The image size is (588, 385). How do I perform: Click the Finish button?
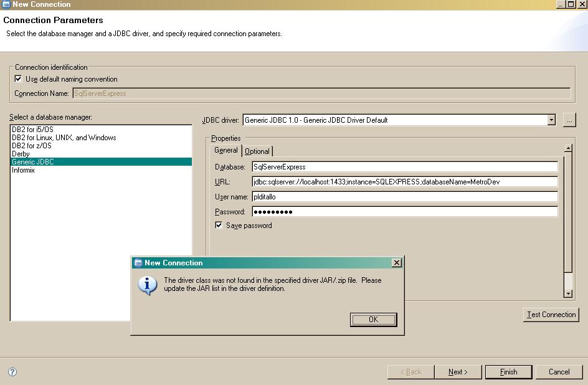[508, 371]
